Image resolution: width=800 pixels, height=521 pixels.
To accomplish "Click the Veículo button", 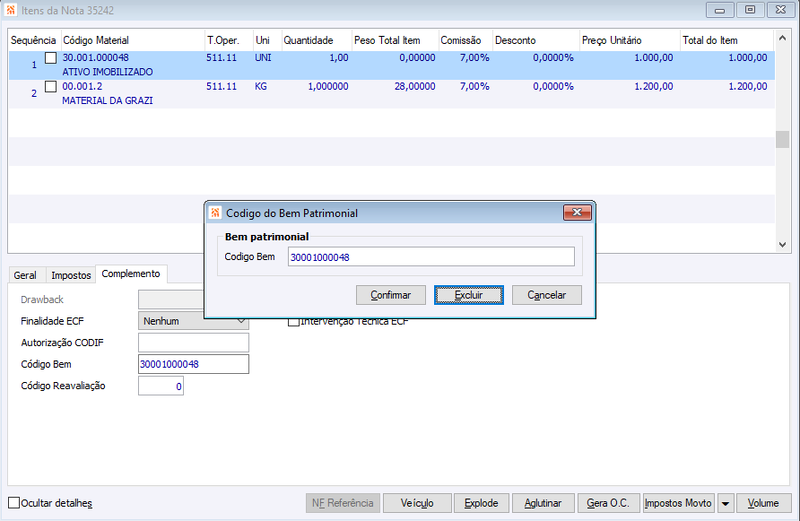I will 417,503.
